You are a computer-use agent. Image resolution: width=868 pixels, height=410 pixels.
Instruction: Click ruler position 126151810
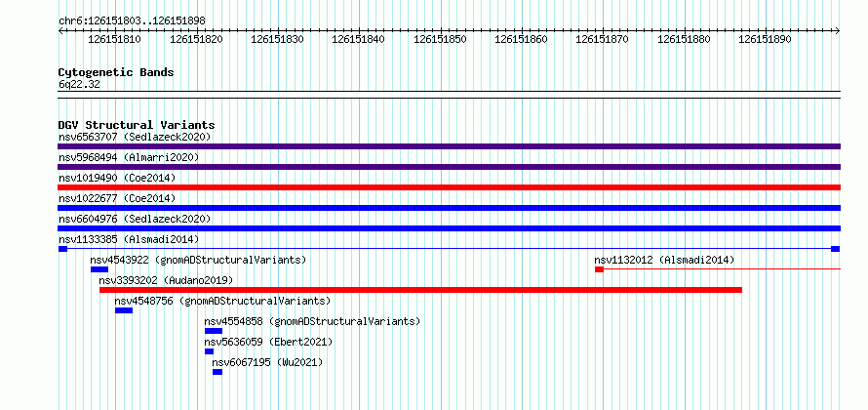114,39
